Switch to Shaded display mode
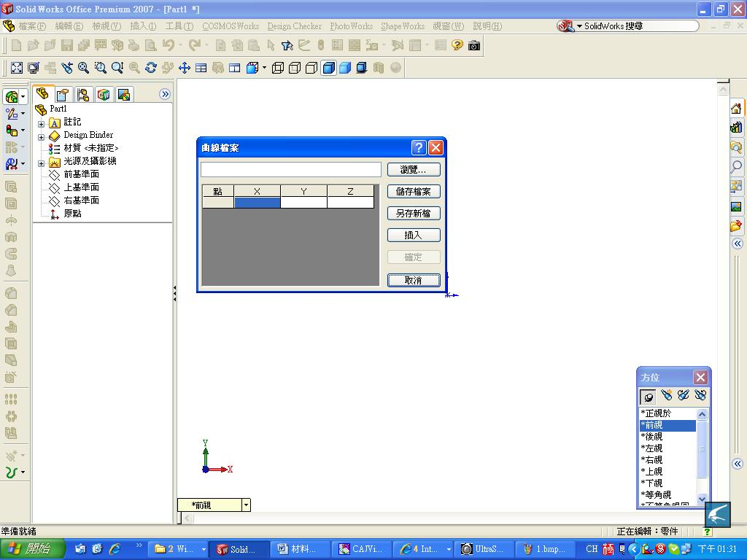 tap(345, 68)
